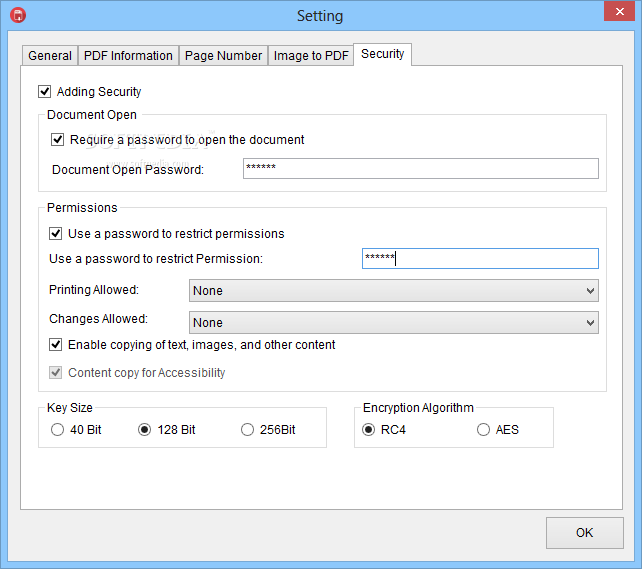Click the red app icon in title bar

click(18, 15)
